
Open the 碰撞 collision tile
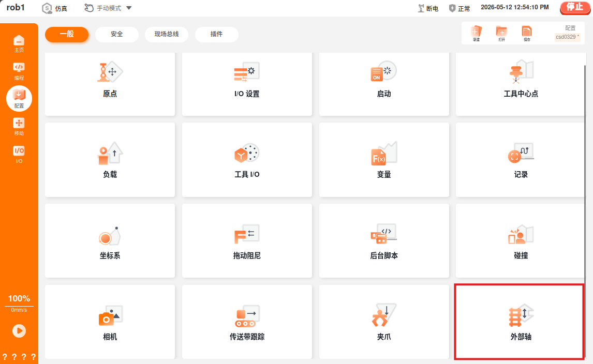coord(521,241)
